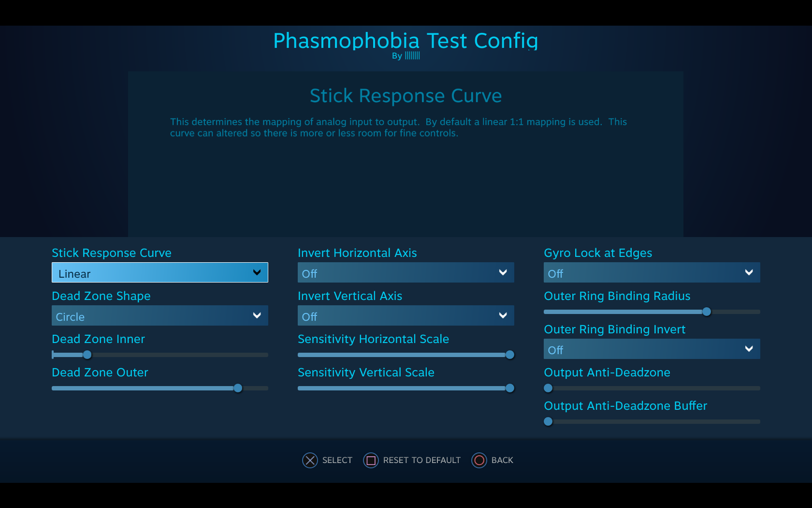Screen dimensions: 812x508
Task: Click the Dead Zone Inner slider handle
Action: pyautogui.click(x=87, y=355)
